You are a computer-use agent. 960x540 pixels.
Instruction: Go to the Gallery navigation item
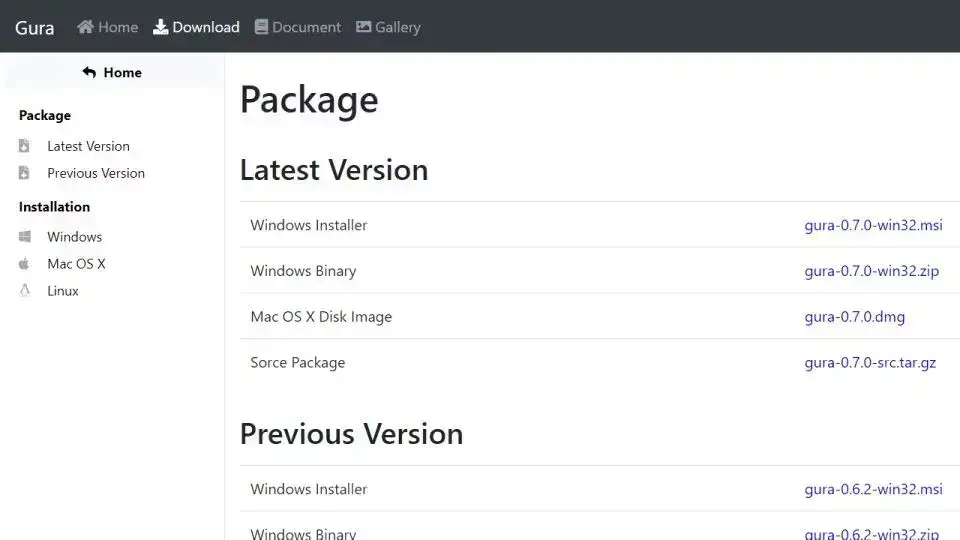pyautogui.click(x=397, y=27)
